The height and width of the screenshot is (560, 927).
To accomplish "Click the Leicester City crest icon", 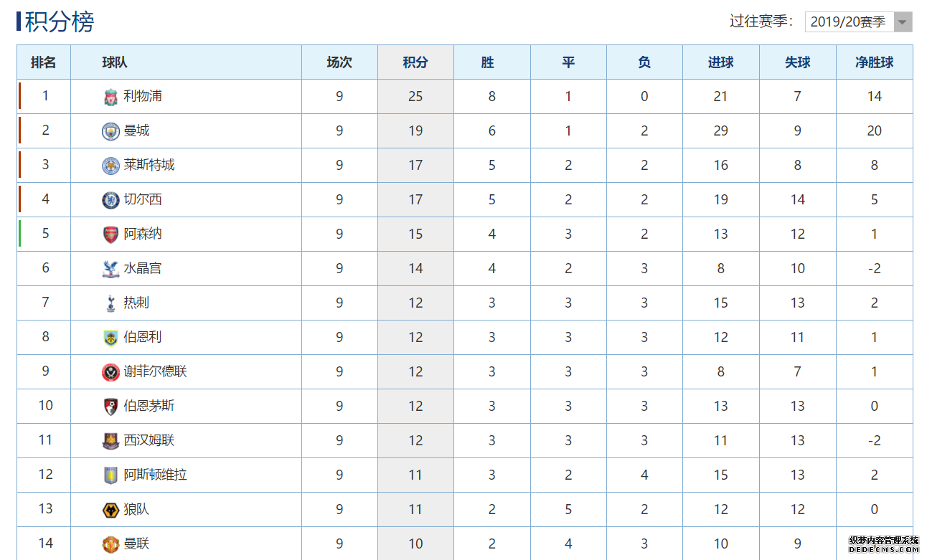I will pyautogui.click(x=110, y=166).
